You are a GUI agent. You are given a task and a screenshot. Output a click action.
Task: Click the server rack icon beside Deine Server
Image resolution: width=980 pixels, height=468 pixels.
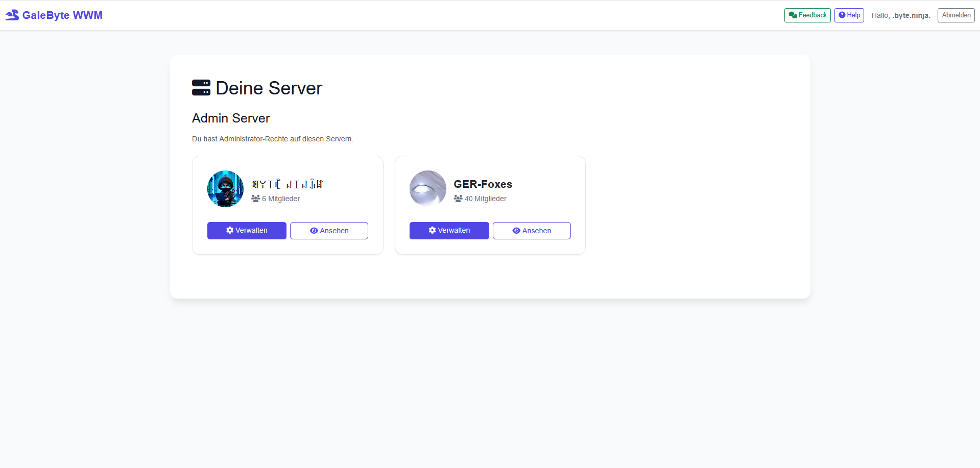point(201,87)
